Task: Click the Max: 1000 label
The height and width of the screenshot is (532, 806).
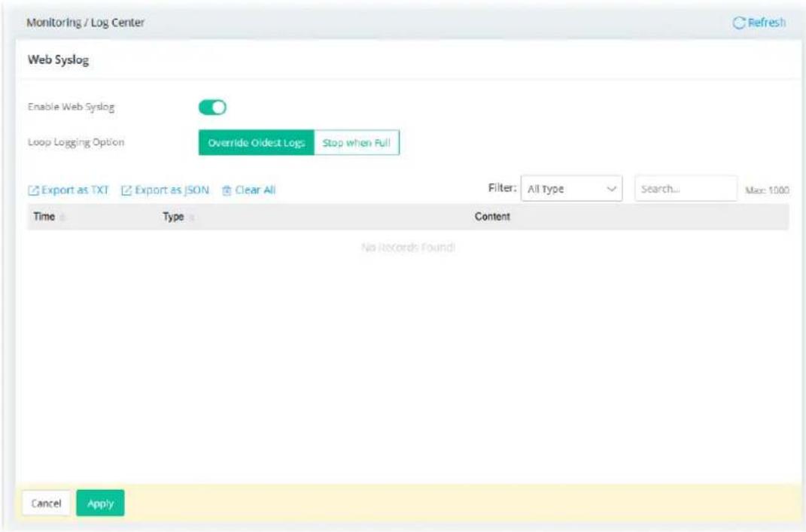Action: click(x=767, y=190)
